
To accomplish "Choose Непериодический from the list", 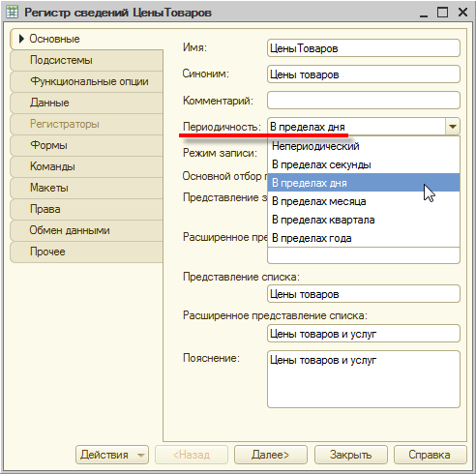I will click(x=364, y=146).
